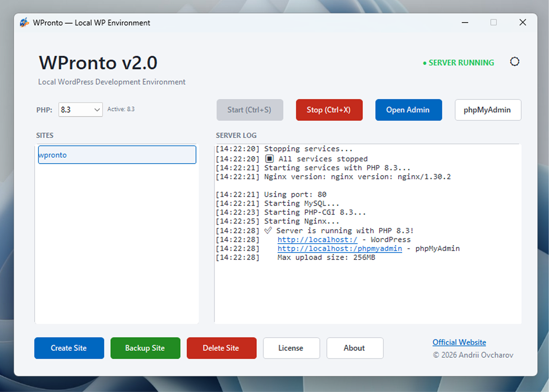This screenshot has width=549, height=392.
Task: Open WordPress admin via Open Admin button
Action: tap(408, 110)
